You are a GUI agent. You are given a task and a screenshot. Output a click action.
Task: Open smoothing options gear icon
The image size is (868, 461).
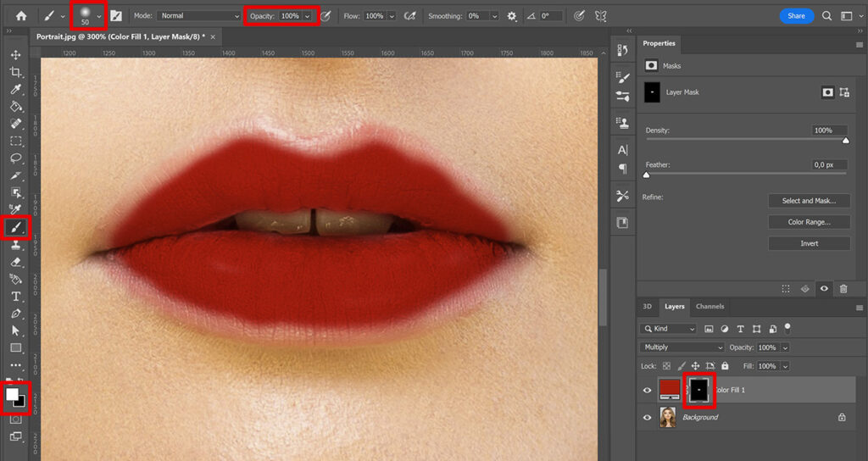point(511,16)
